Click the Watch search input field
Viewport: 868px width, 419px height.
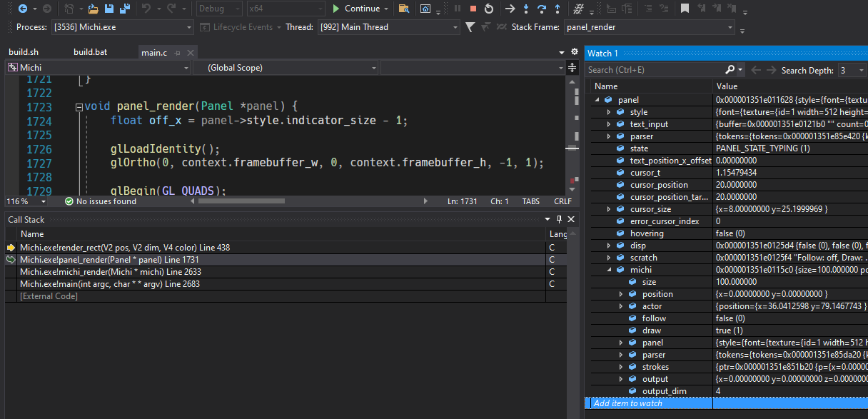654,70
